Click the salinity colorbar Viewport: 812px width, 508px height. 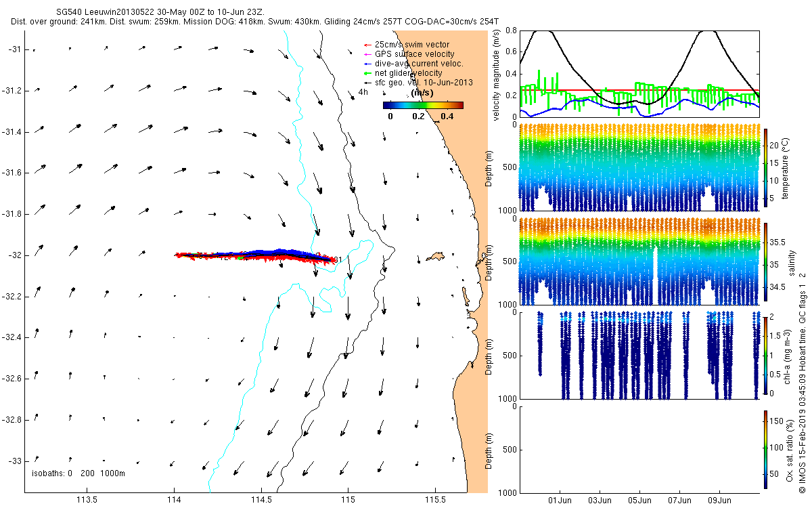click(x=765, y=261)
